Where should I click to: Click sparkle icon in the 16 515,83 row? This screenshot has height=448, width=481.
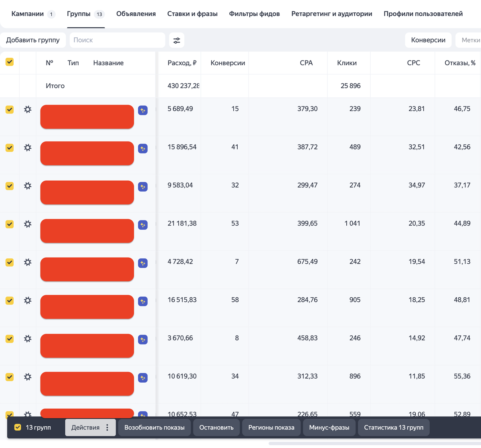click(143, 301)
